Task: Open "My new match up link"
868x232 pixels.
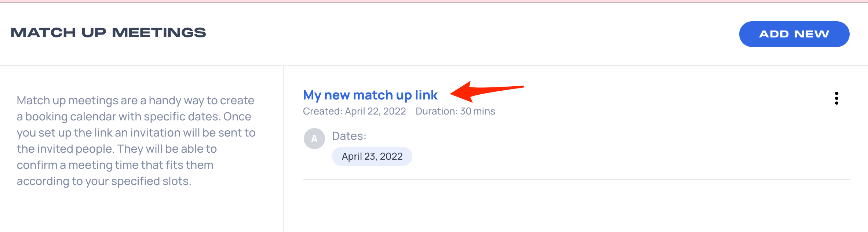Action: [370, 95]
